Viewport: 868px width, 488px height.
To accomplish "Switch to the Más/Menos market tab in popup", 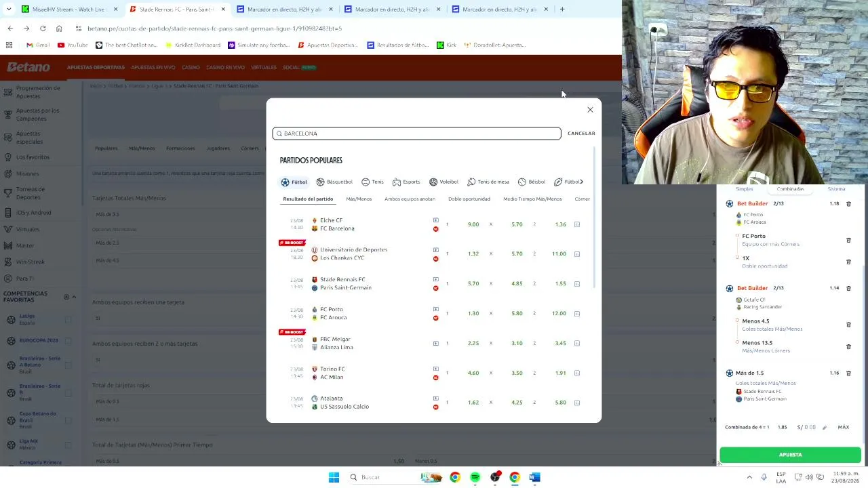I will 359,199.
